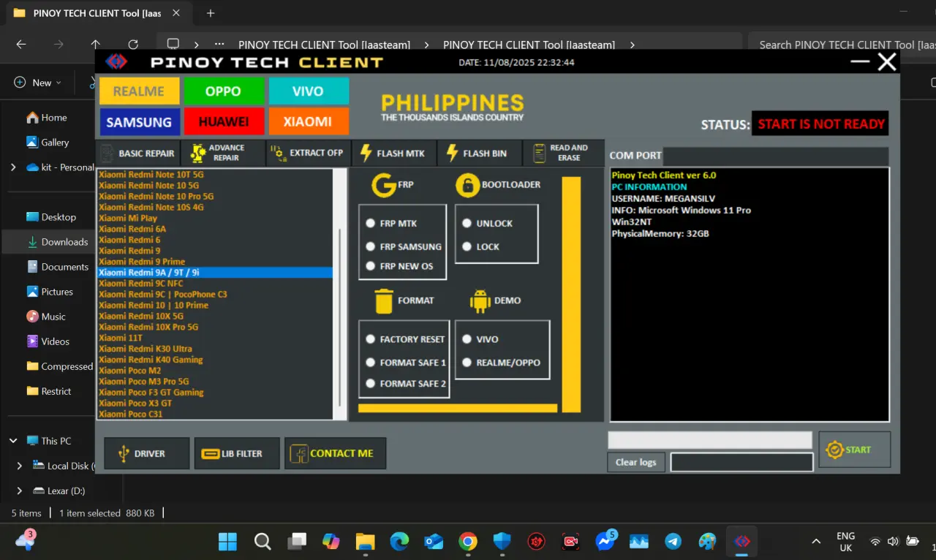Switch to the ADVANCE REPAIR tab

tap(224, 153)
